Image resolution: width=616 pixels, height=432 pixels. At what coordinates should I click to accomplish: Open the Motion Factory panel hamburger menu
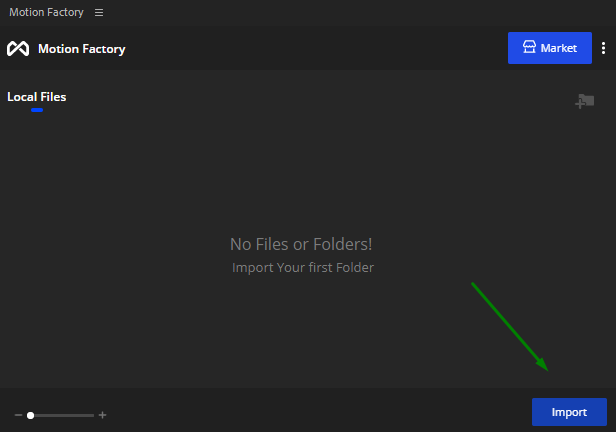coord(99,13)
